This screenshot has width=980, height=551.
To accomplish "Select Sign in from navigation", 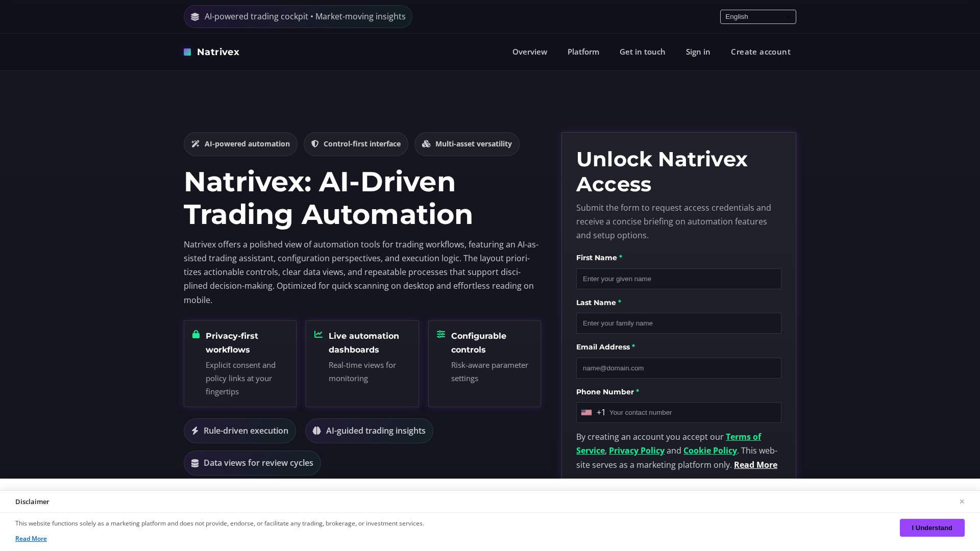I will 698,52.
